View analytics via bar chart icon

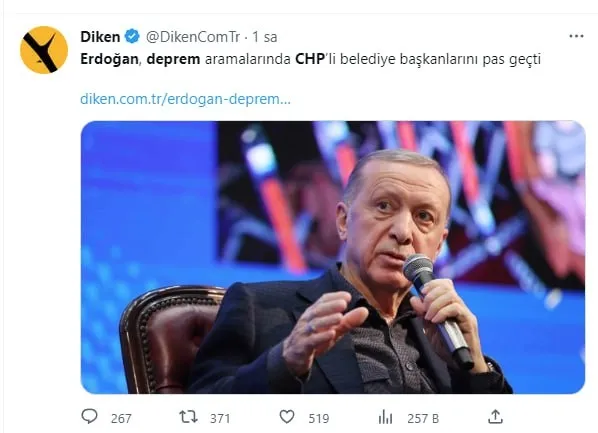click(x=385, y=417)
